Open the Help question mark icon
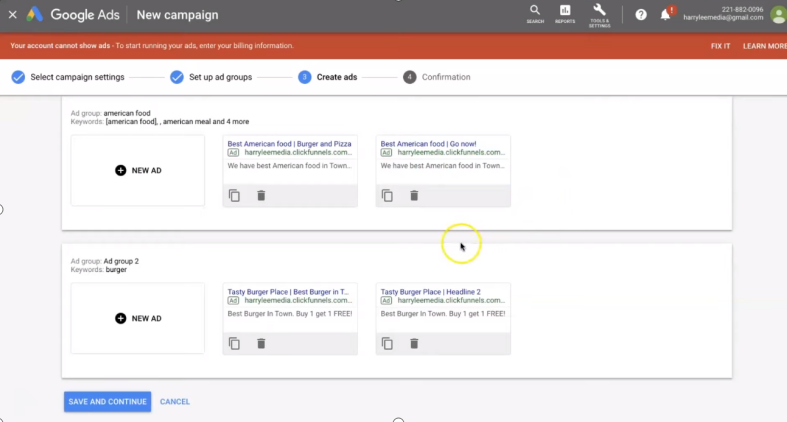Viewport: 787px width, 422px height. click(641, 15)
